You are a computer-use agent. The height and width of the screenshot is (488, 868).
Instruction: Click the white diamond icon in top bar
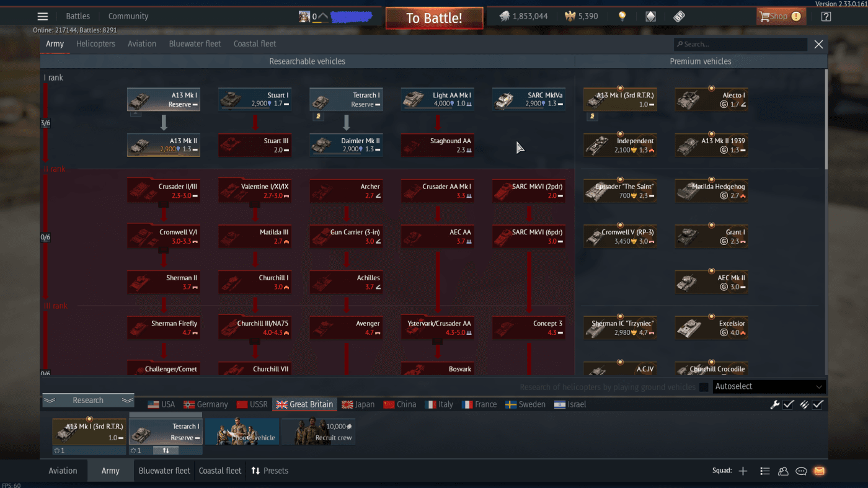tap(650, 17)
